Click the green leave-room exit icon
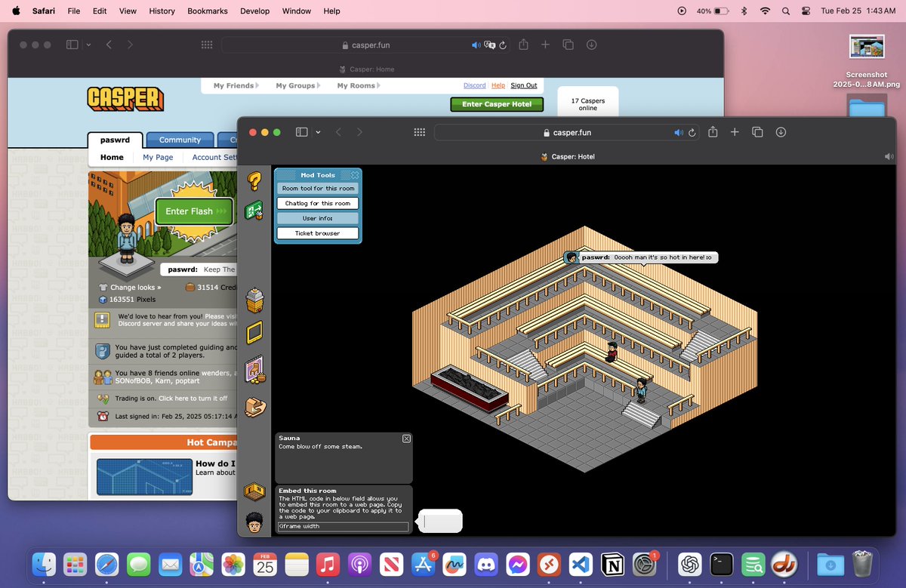The width and height of the screenshot is (906, 588). [254, 211]
